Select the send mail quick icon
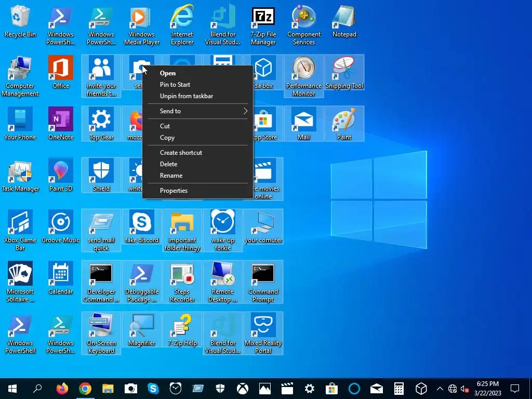Viewport: 532px width, 399px height. (x=101, y=230)
